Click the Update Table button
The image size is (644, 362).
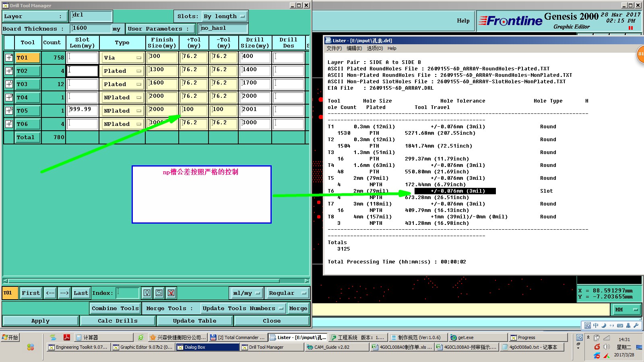coord(195,321)
